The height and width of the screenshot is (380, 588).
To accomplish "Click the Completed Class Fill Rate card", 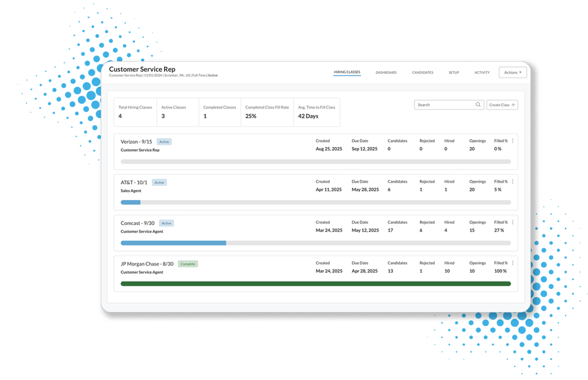I will (x=267, y=112).
